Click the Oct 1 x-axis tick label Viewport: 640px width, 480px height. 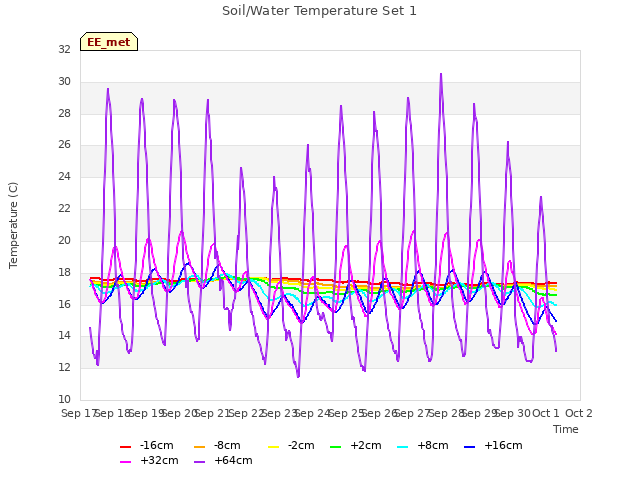tap(546, 413)
